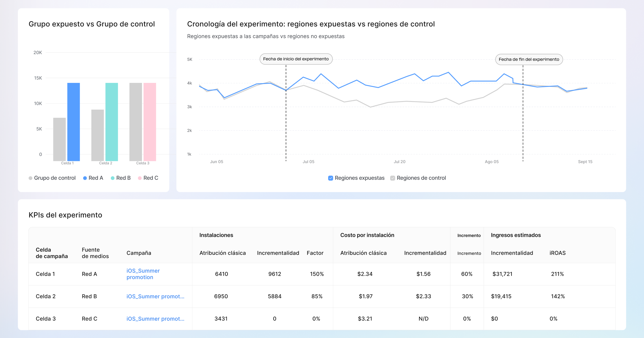
Task: Toggle the Regiones expuestas checkbox
Action: coord(331,178)
